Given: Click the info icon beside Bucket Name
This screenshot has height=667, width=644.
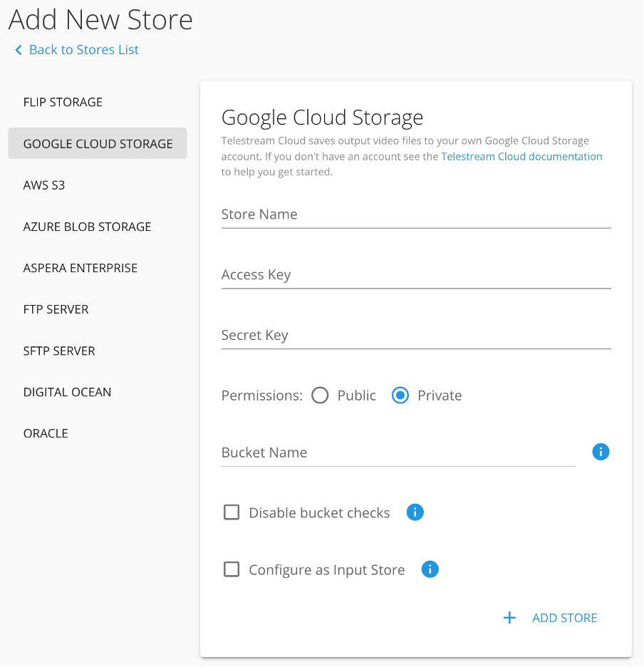Looking at the screenshot, I should [601, 452].
